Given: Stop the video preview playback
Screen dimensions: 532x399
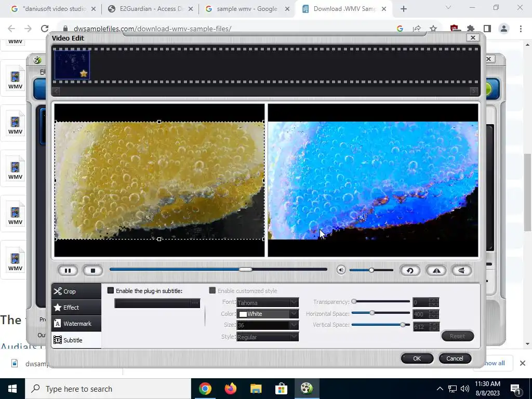Looking at the screenshot, I should [92, 270].
